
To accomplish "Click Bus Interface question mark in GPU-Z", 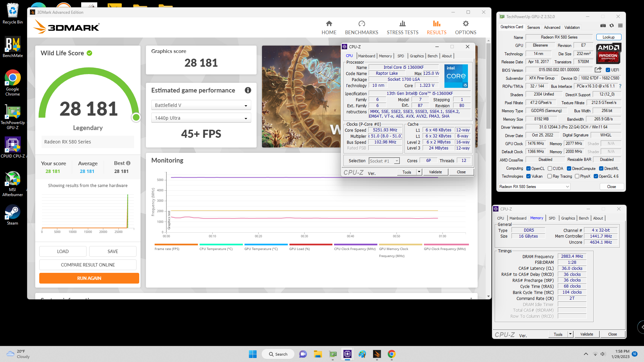I will coord(620,86).
